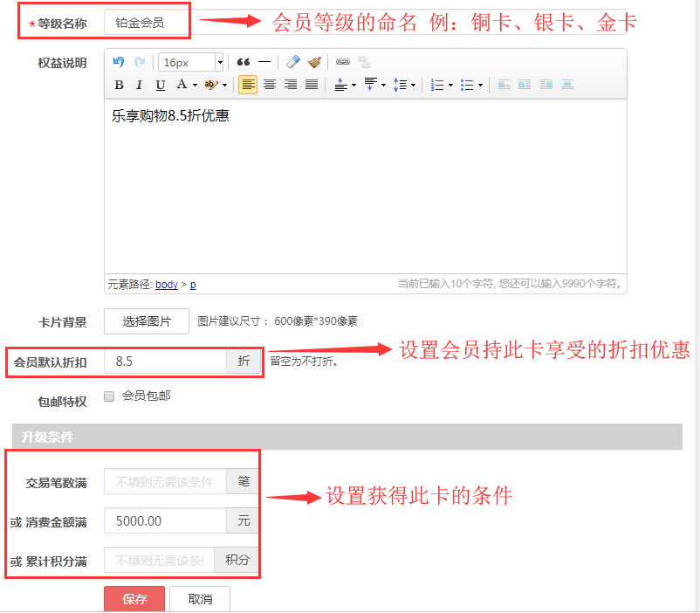Click the eraser clear-formatting icon
Screen dimensions: 700x613
pyautogui.click(x=293, y=62)
